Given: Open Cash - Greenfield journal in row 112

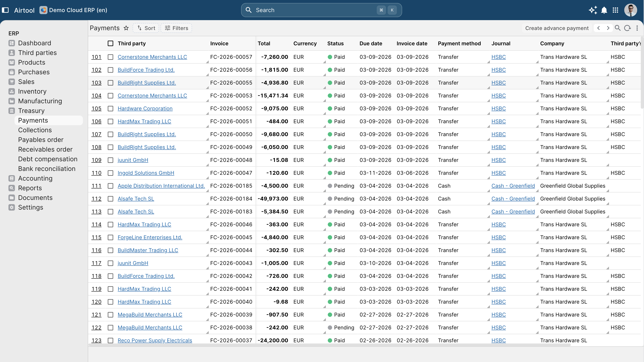Looking at the screenshot, I should point(513,199).
